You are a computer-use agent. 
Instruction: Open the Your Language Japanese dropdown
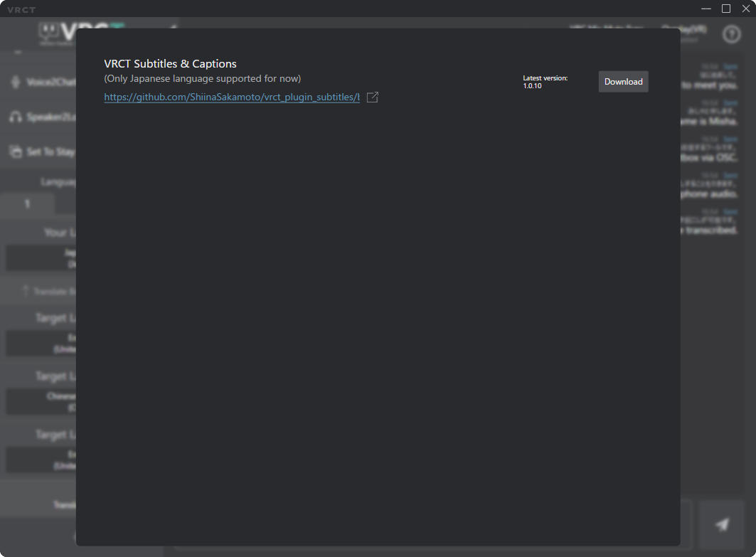pos(40,258)
